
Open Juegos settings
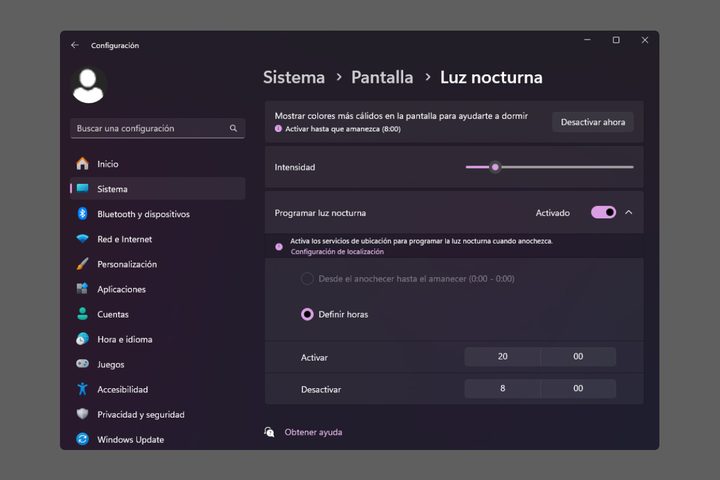(158, 364)
